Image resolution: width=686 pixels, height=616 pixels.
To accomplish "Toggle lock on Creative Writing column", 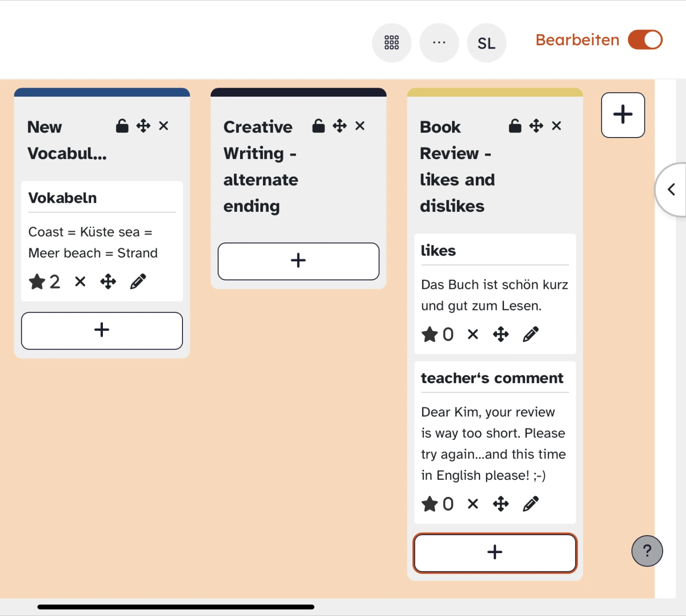I will pyautogui.click(x=319, y=126).
